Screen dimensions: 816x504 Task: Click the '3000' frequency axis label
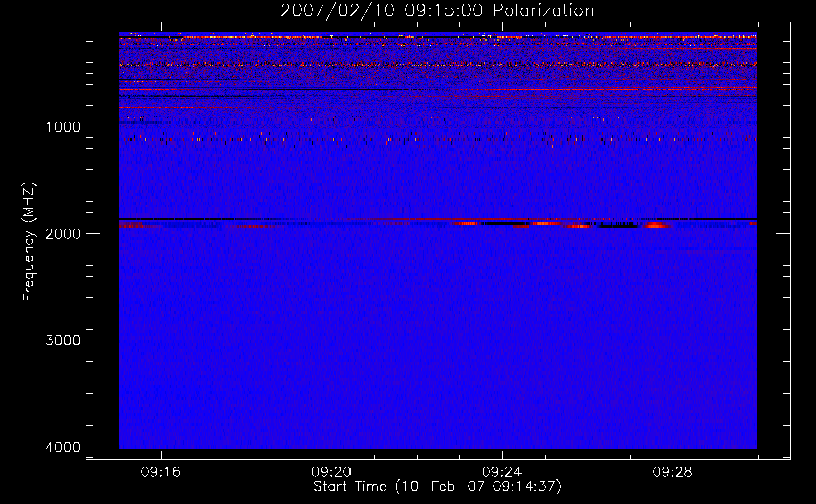point(63,340)
